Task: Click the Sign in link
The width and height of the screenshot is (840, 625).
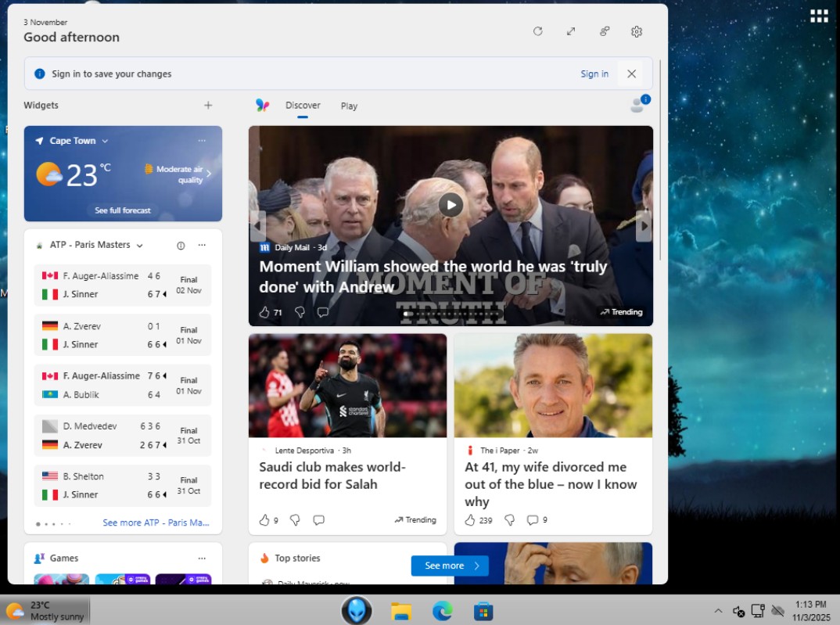Action: [x=594, y=74]
